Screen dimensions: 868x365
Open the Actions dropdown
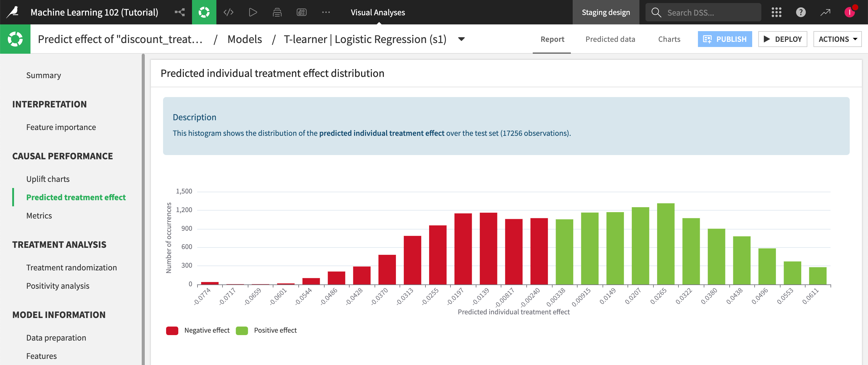pos(838,39)
